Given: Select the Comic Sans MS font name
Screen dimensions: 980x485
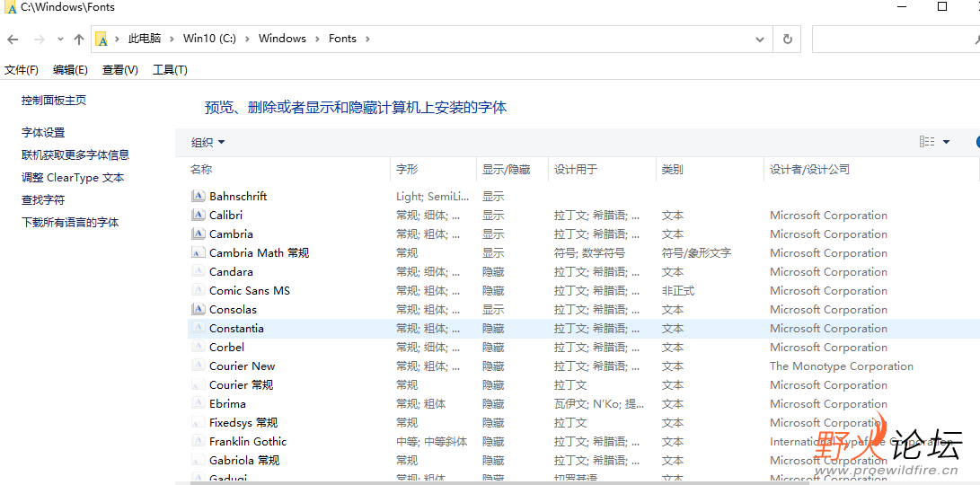Looking at the screenshot, I should point(250,291).
